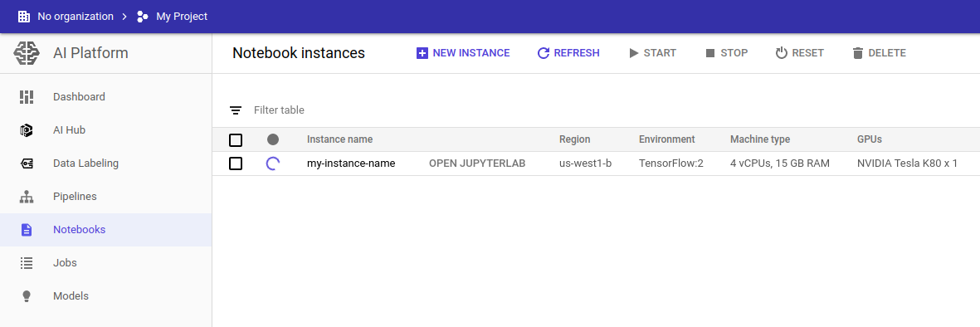Image resolution: width=980 pixels, height=327 pixels.
Task: Go to AI Hub section
Action: pyautogui.click(x=106, y=130)
